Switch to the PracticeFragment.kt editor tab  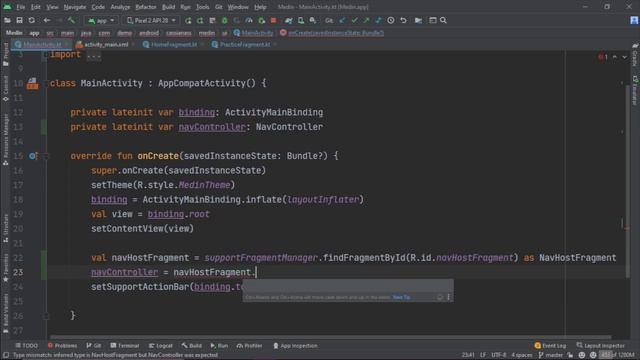click(x=244, y=44)
